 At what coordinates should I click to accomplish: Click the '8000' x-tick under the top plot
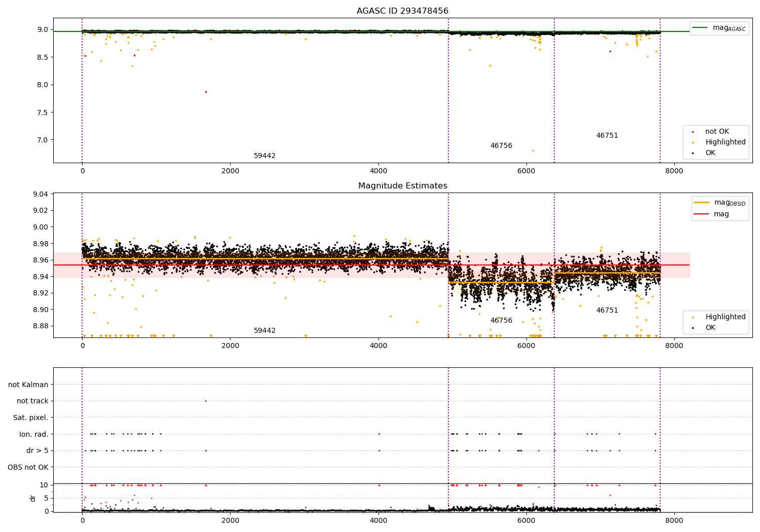[x=674, y=171]
